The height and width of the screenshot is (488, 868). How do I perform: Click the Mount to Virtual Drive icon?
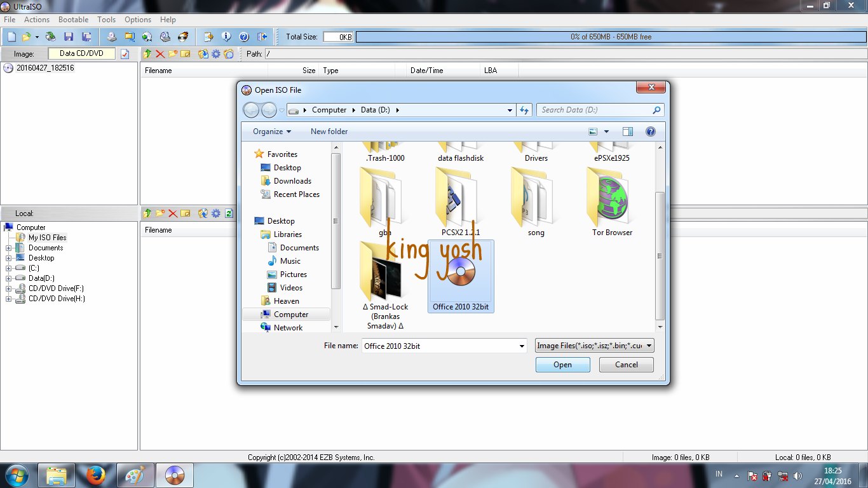165,37
